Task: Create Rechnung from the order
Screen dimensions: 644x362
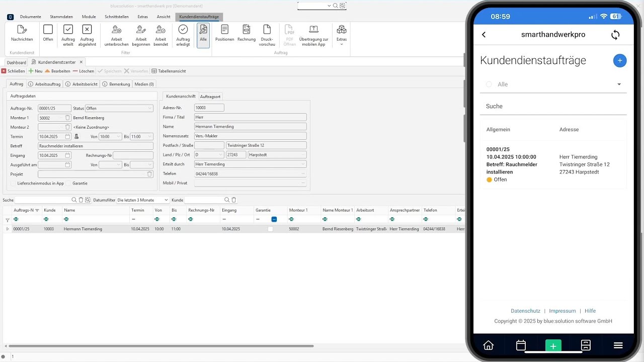Action: point(247,33)
